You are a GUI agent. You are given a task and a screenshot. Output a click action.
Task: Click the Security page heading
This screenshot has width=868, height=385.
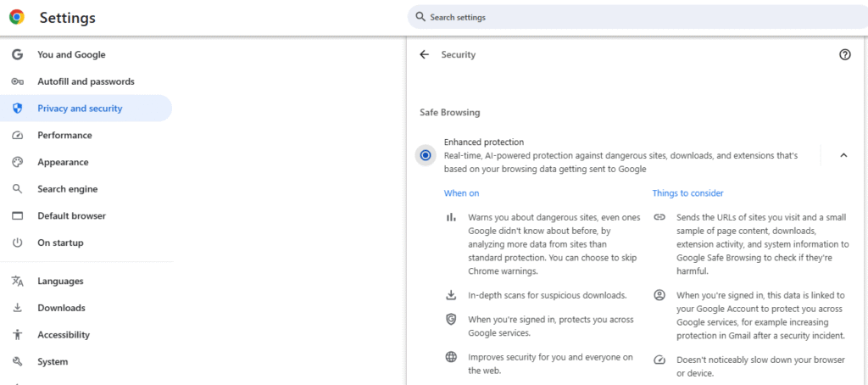click(x=458, y=55)
